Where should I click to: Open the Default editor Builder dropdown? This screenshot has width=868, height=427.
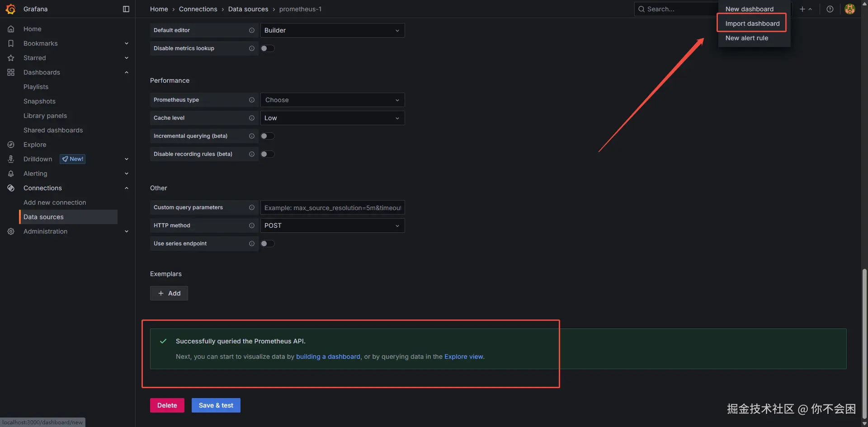coord(332,30)
